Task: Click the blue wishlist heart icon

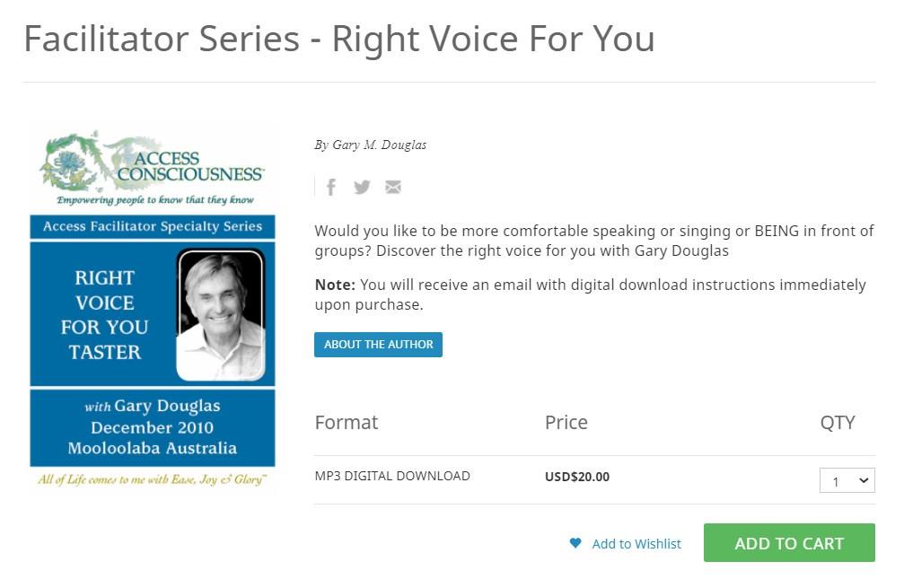Action: coord(575,543)
